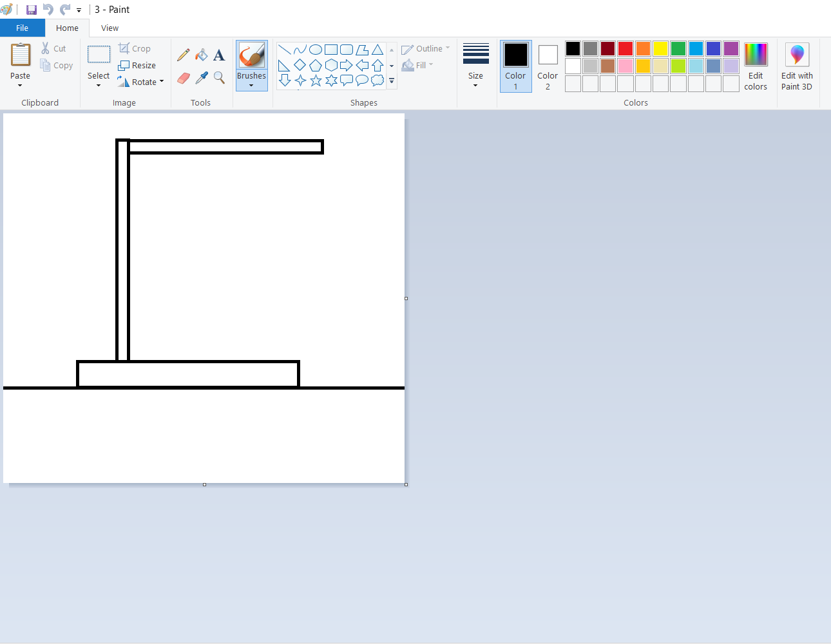This screenshot has height=644, width=831.
Task: Click Edit with Paint 3D
Action: click(797, 66)
